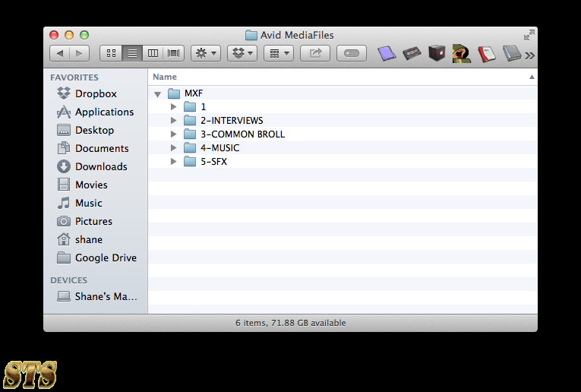
Task: Go back with the left arrow button
Action: [60, 53]
